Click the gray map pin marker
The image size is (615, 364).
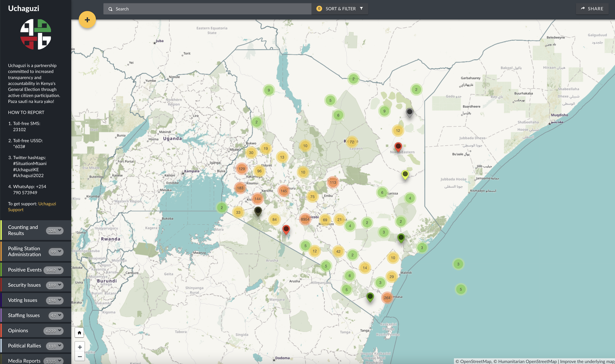[409, 112]
